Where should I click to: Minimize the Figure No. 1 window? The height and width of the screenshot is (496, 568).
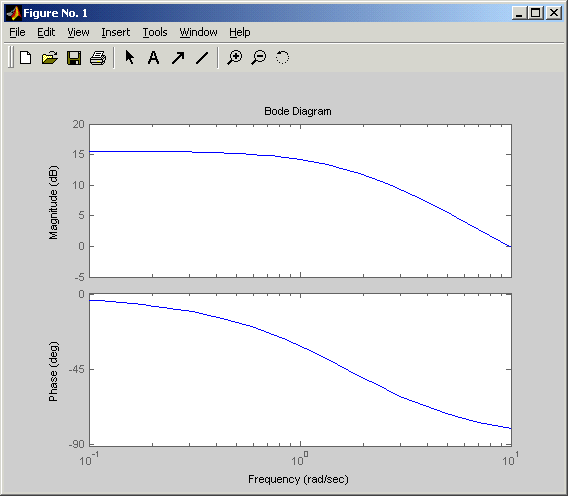tap(519, 13)
